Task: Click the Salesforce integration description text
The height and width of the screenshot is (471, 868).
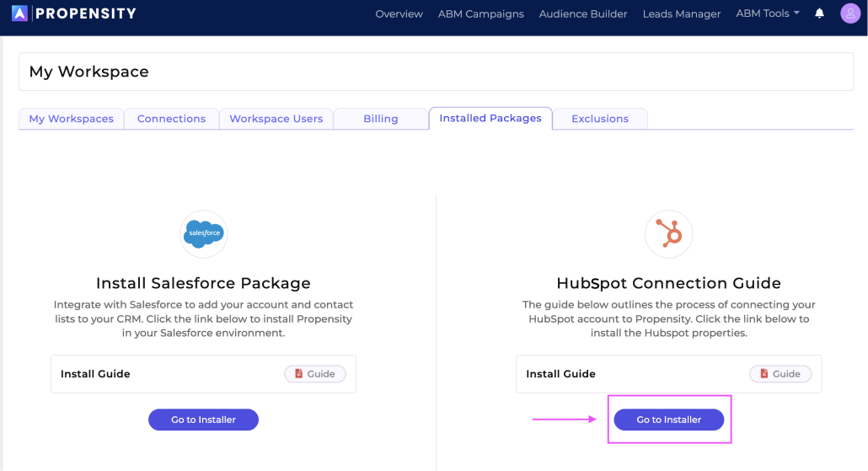Action: [203, 318]
